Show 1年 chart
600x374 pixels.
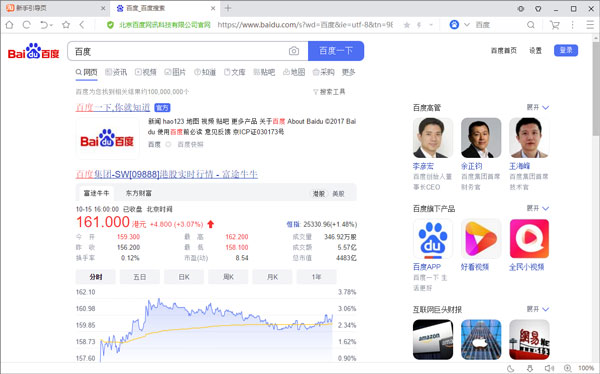point(316,277)
